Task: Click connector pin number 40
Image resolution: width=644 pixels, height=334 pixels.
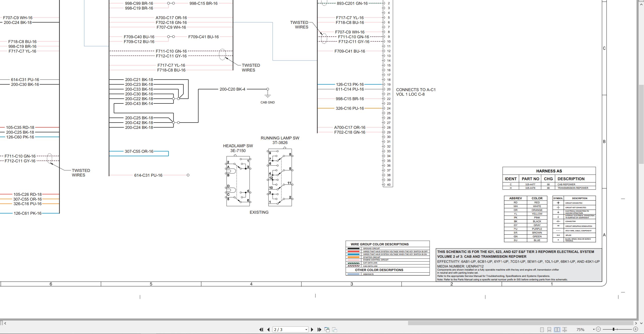Action: [389, 185]
